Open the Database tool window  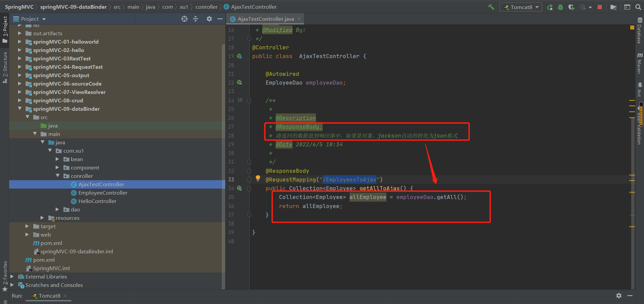click(x=640, y=31)
